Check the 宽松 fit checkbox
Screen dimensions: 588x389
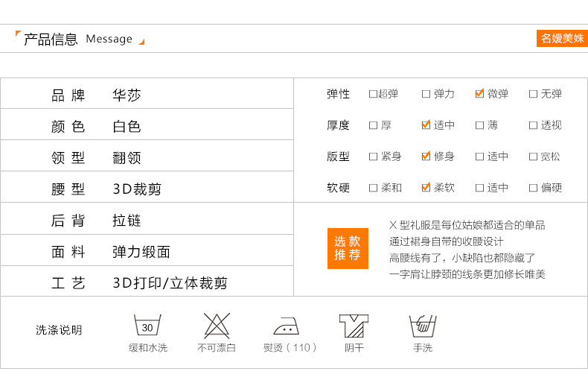coord(533,156)
